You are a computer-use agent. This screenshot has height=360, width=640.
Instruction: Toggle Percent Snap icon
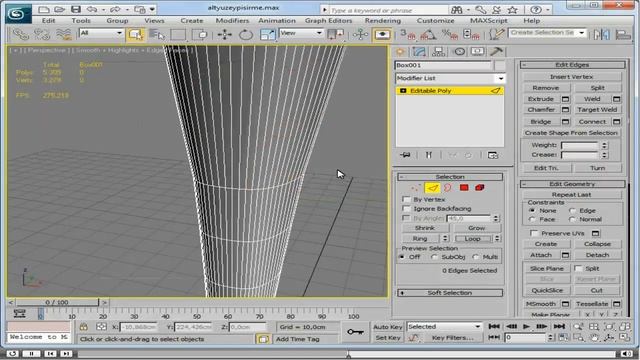[x=449, y=35]
